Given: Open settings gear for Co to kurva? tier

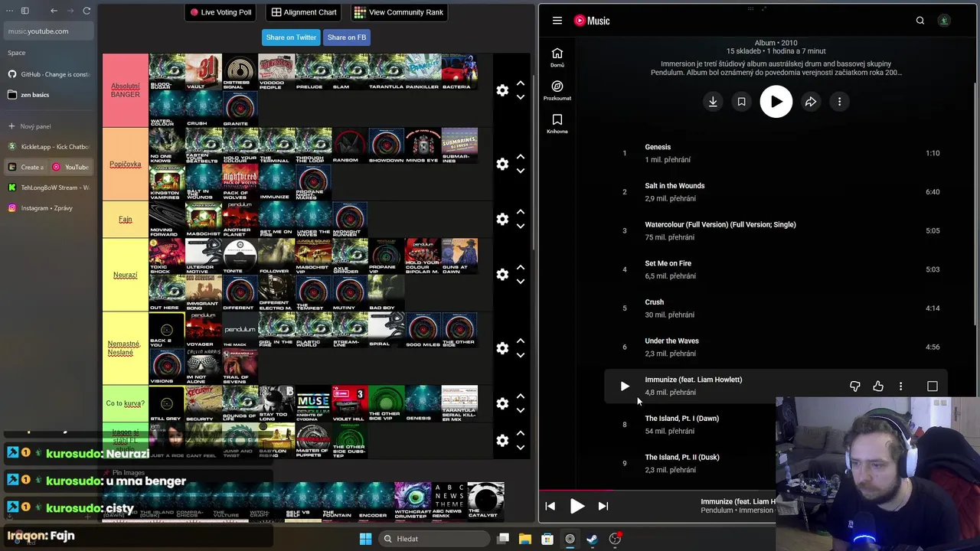Looking at the screenshot, I should coord(502,403).
